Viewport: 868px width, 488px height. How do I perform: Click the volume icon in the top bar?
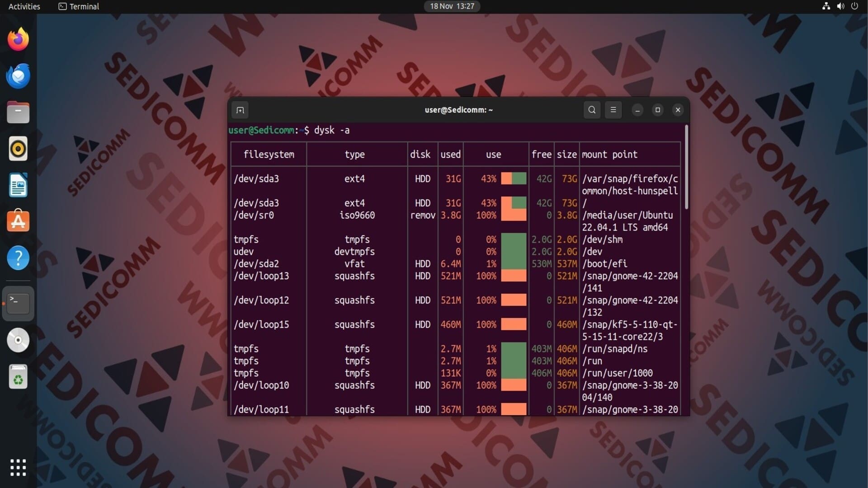[x=840, y=6]
